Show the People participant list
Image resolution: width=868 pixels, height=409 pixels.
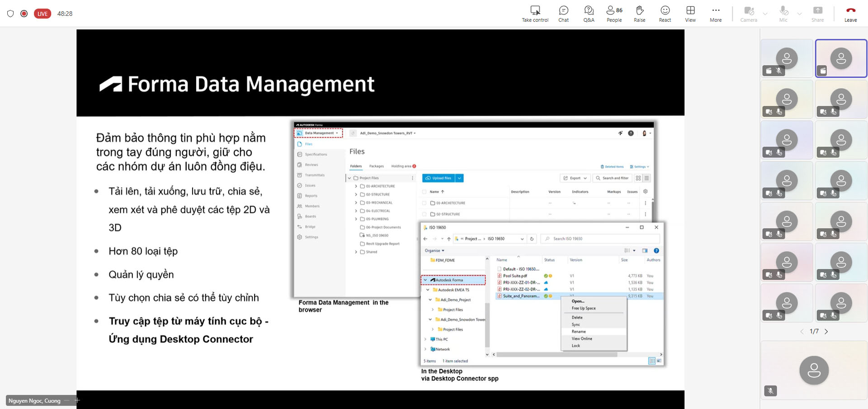point(614,14)
